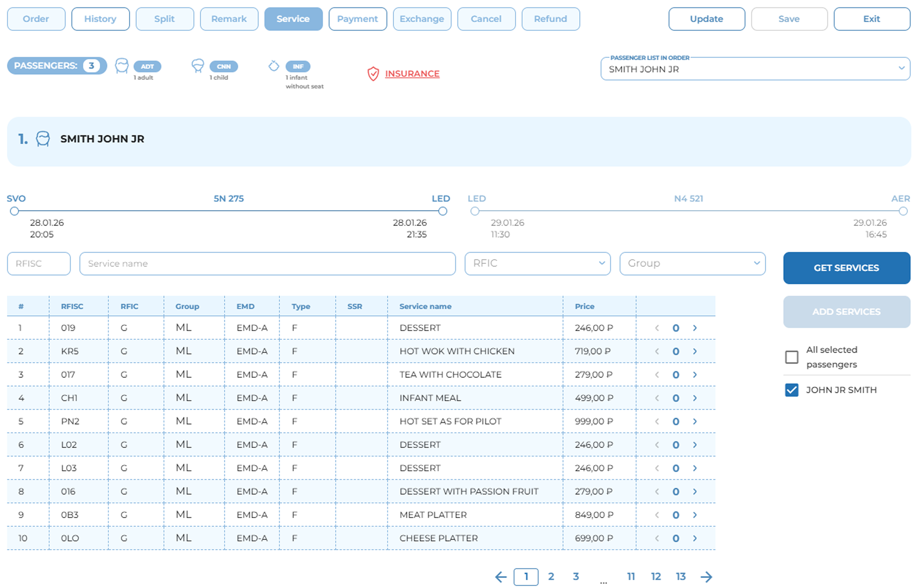Switch to the Payment tab
The width and height of the screenshot is (917, 588).
[357, 19]
